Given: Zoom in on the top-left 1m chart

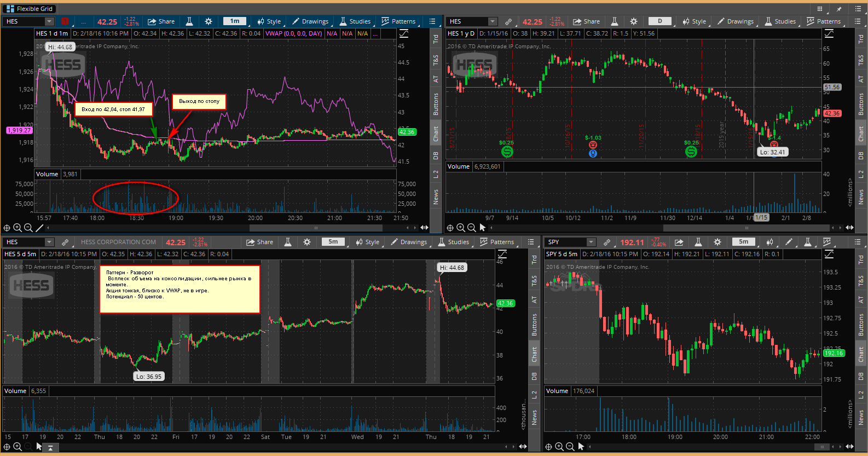Looking at the screenshot, I should click(x=18, y=228).
